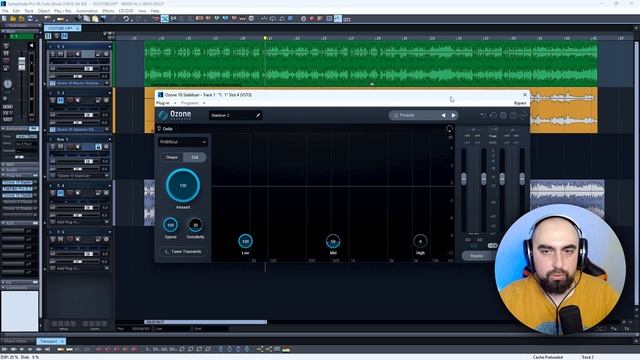
Task: Select Cut mode in Stabilizer
Action: (195, 157)
